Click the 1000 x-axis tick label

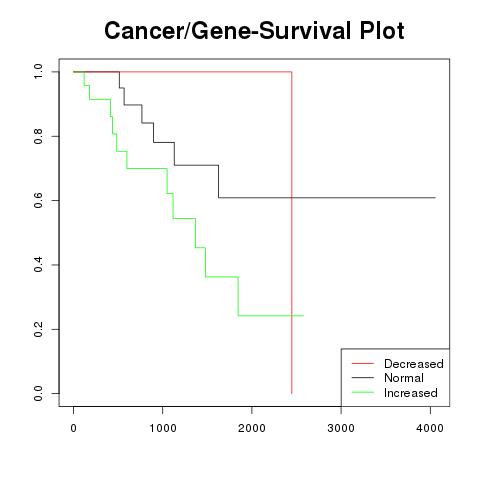163,428
